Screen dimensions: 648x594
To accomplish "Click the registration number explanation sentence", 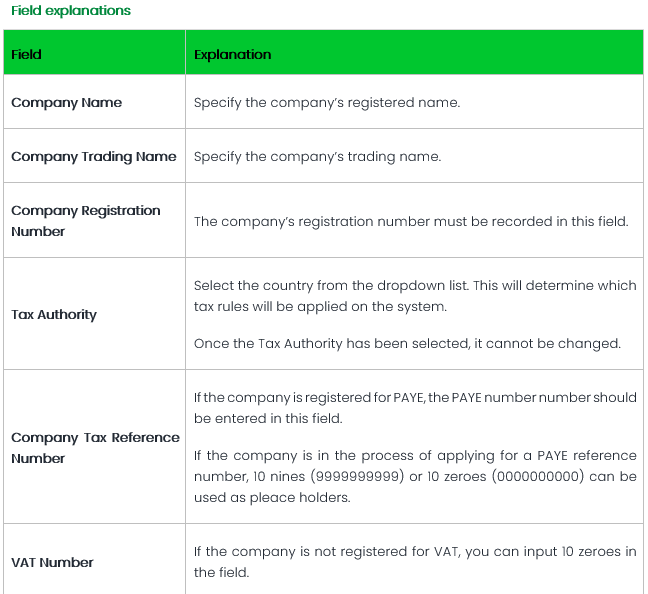I will (x=411, y=221).
